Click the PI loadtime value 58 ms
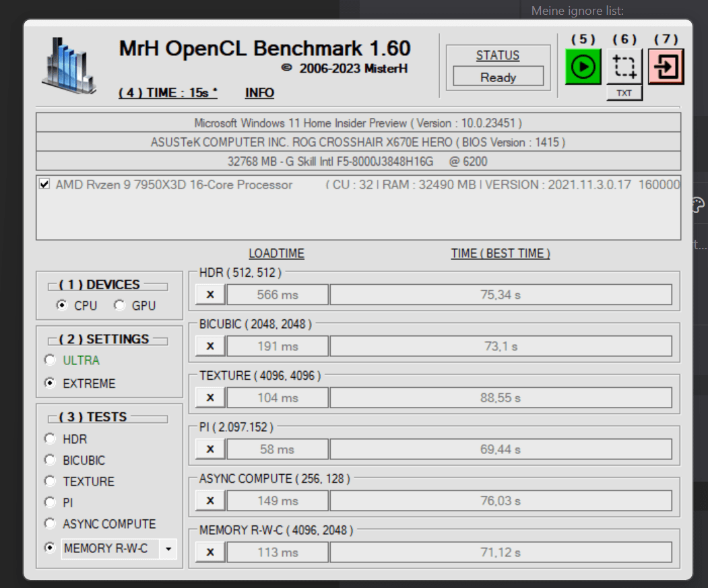The image size is (708, 588). pyautogui.click(x=278, y=449)
